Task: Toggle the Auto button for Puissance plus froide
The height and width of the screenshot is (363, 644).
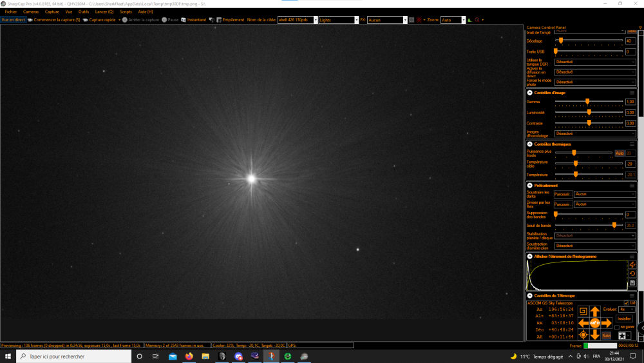Action: (x=620, y=153)
